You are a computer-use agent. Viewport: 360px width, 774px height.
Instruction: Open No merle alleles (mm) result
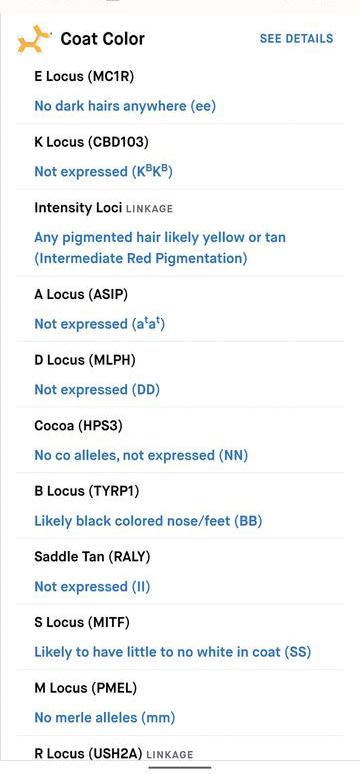(x=105, y=717)
